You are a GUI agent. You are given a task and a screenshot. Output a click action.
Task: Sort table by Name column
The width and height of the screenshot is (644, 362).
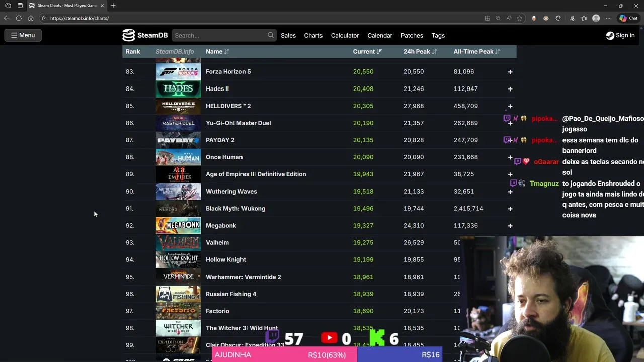click(217, 51)
